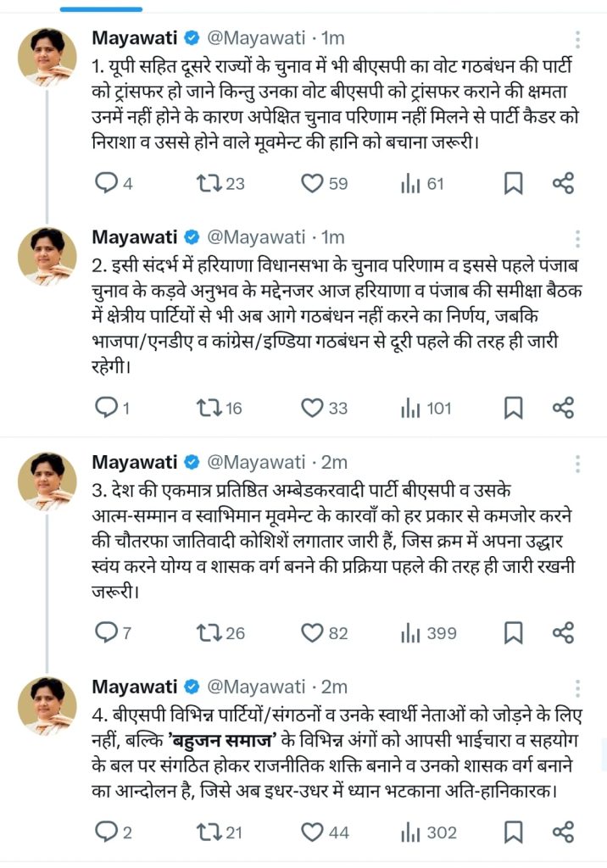The image size is (607, 868).
Task: Like the first tweet with 59 likes
Action: 314,183
